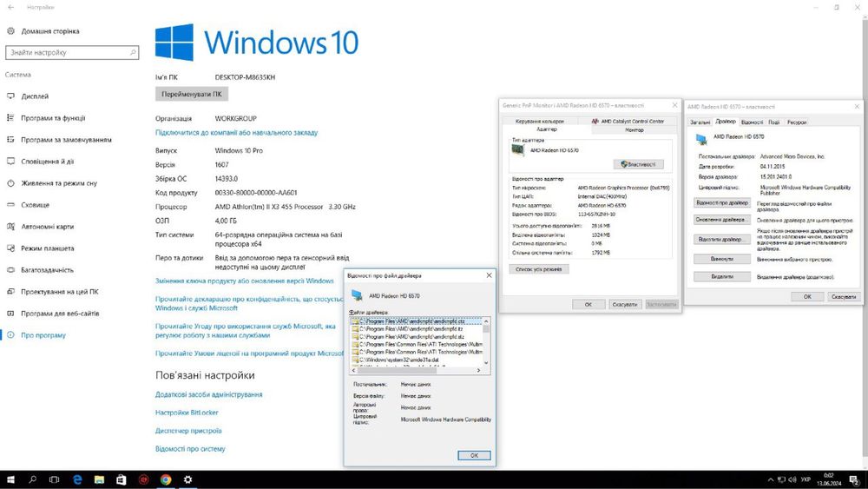Open Відомості про систему link
868x489 pixels.
190,449
